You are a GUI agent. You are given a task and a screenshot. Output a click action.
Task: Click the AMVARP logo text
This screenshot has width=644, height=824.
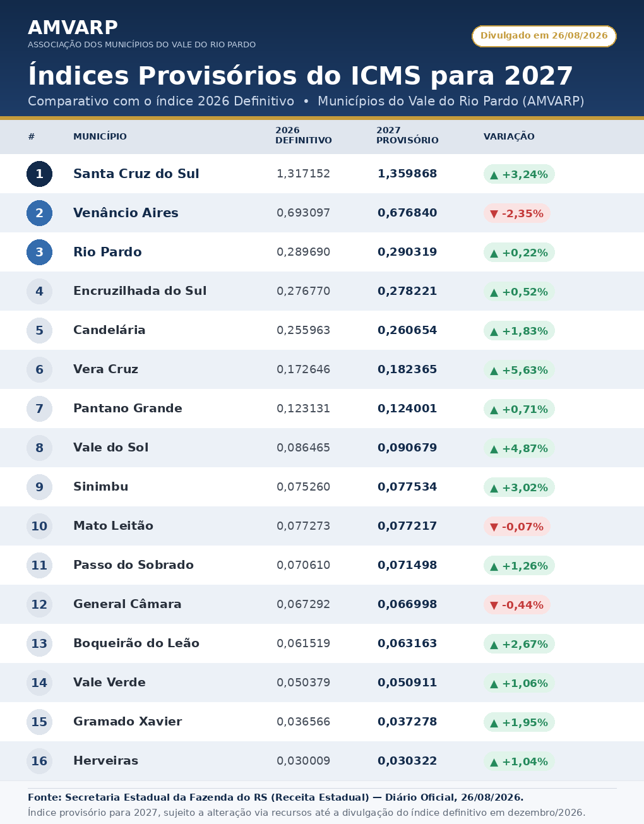[x=73, y=28]
